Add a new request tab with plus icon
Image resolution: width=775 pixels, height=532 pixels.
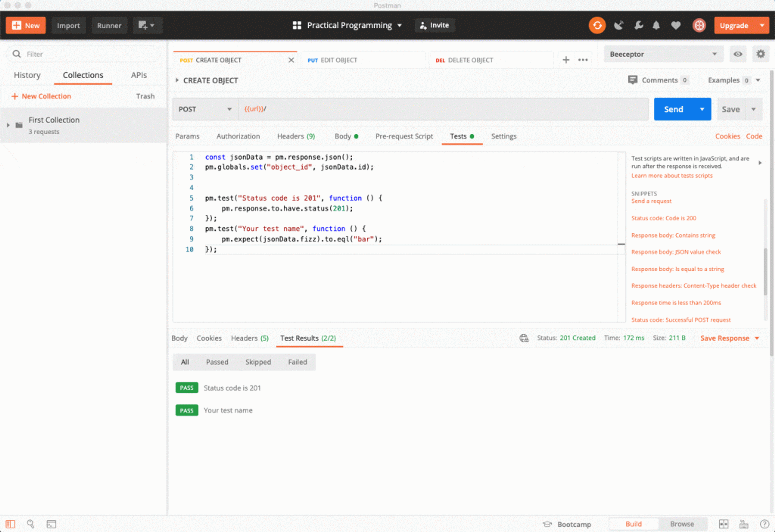566,60
